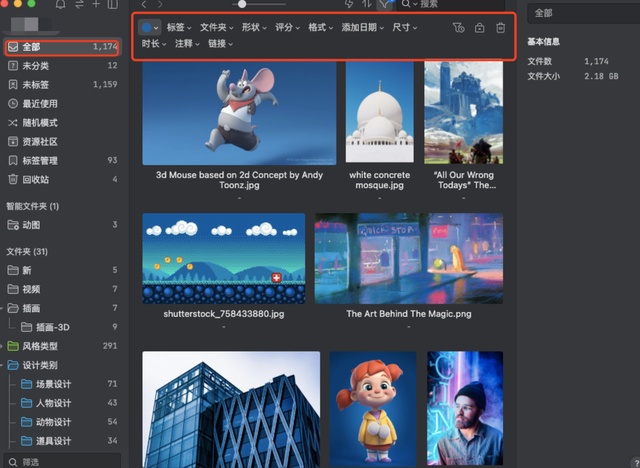Open the blue color filter dropdown
Image resolution: width=640 pixels, height=468 pixels.
pos(149,28)
